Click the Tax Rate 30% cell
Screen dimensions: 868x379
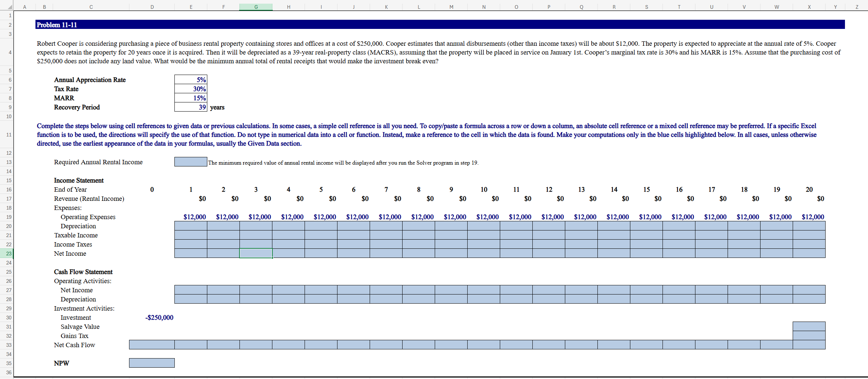click(x=191, y=89)
